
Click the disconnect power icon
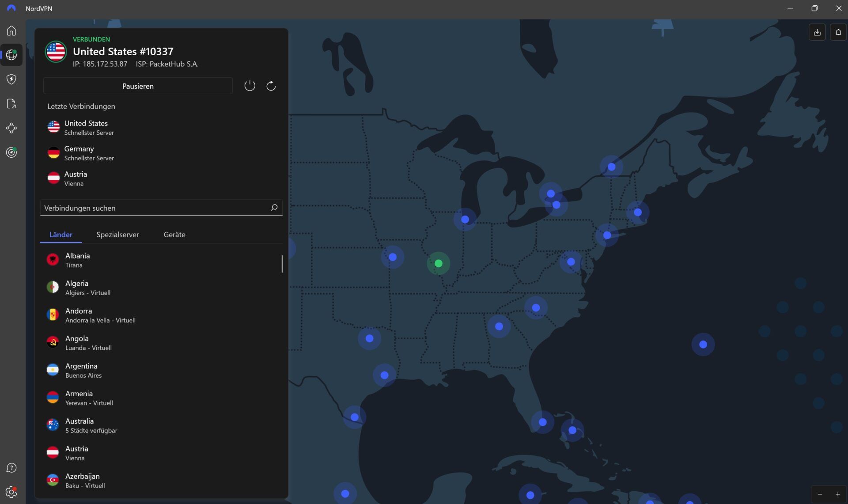coord(250,86)
